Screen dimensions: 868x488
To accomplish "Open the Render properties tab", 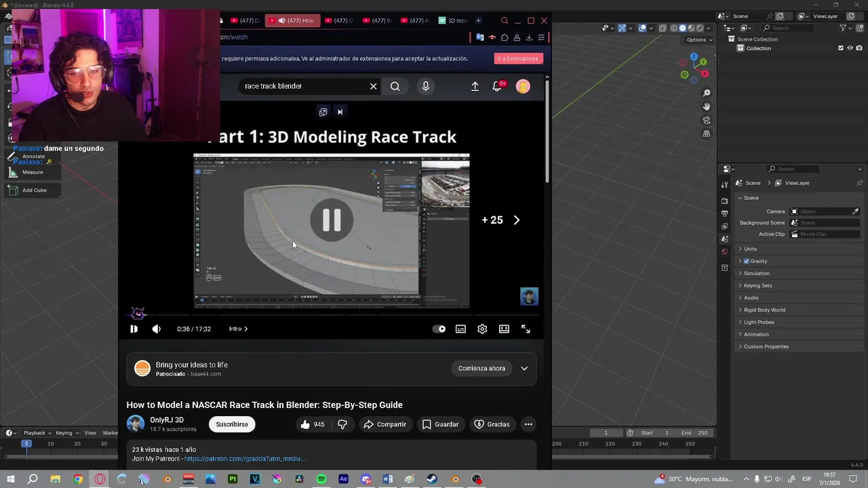I will click(725, 201).
